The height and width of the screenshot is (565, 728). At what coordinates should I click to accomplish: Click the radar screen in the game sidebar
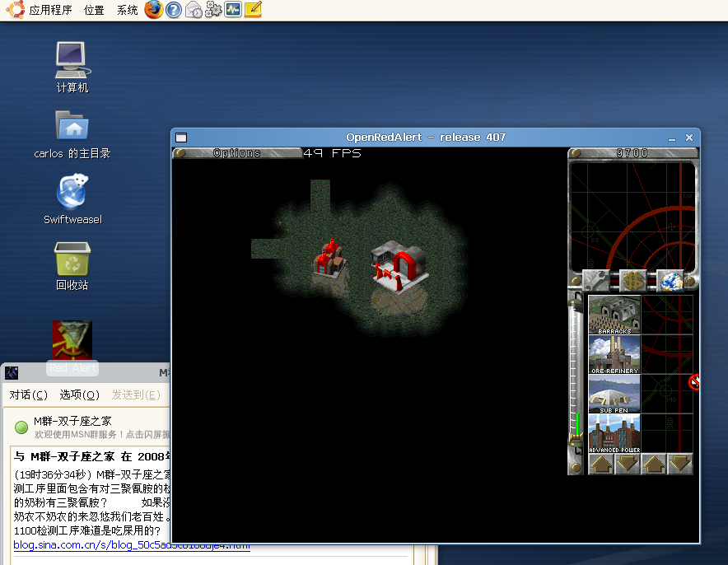tap(632, 217)
